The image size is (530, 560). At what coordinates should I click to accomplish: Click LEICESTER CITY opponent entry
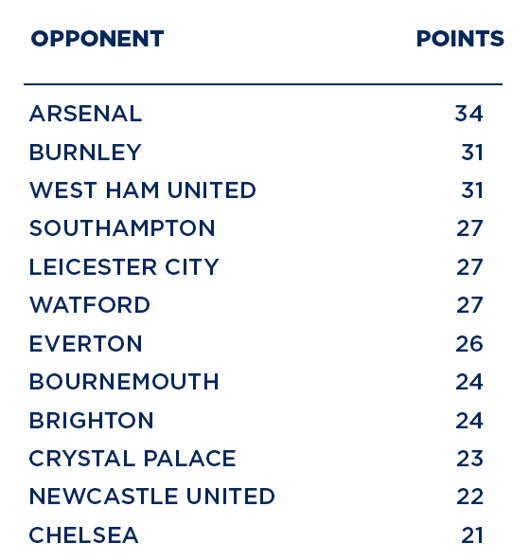pyautogui.click(x=124, y=267)
